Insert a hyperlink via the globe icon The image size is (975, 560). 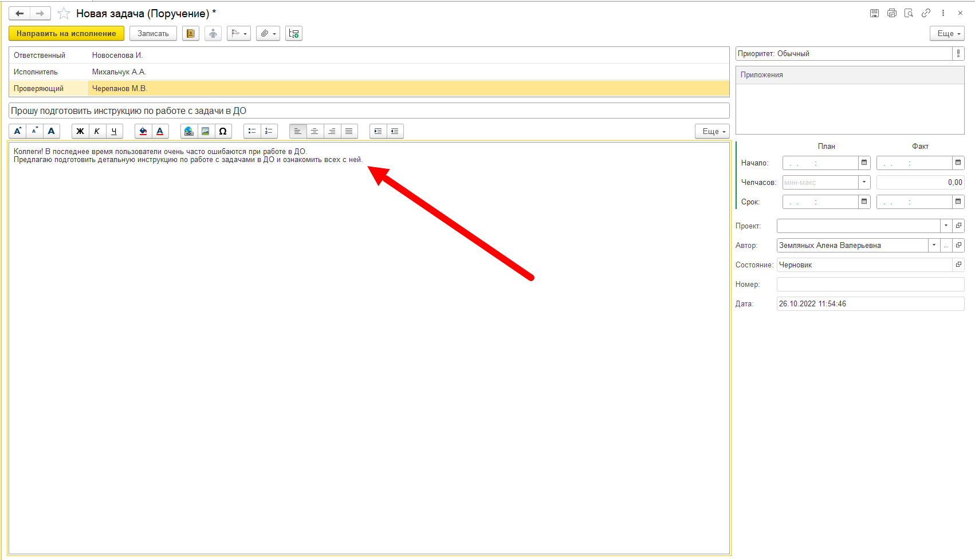tap(189, 131)
